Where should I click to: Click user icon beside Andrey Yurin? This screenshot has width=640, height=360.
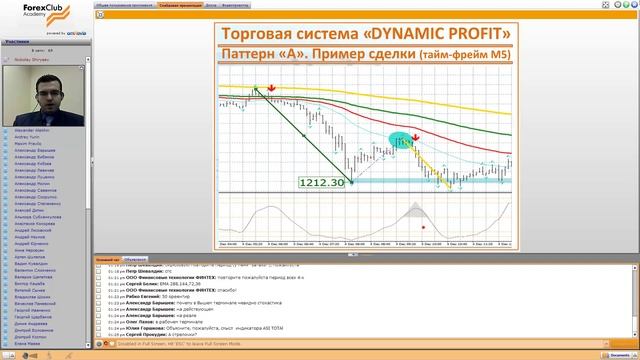pos(6,137)
